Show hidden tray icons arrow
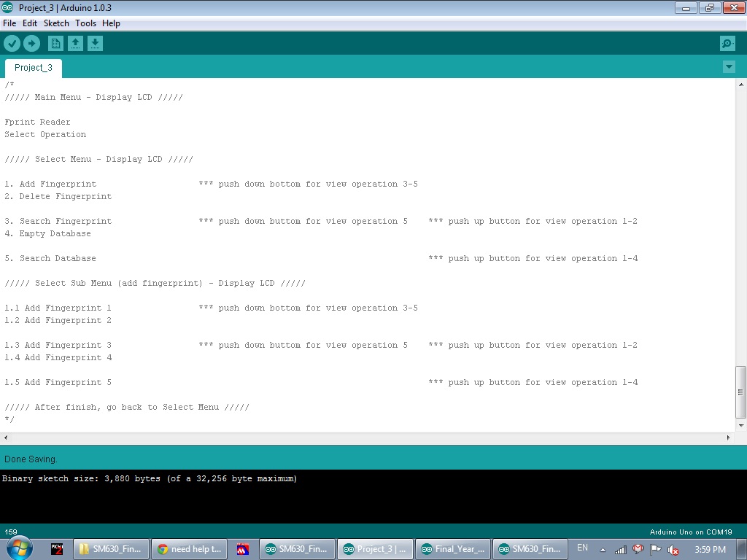Screen dimensions: 747x560 tap(603, 550)
